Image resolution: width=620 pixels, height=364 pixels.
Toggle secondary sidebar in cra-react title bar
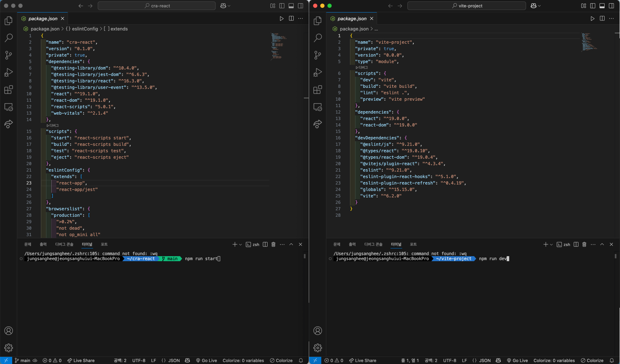tap(300, 6)
